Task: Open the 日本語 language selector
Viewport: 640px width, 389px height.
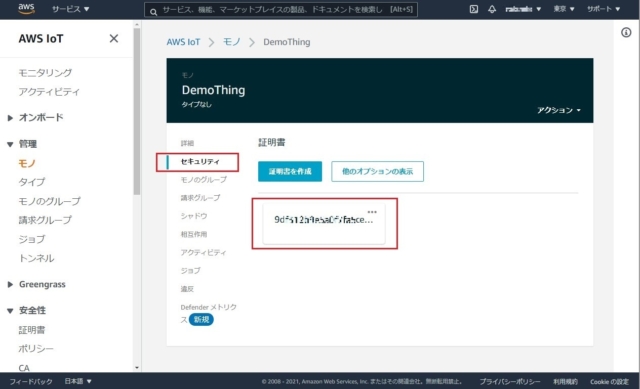Action: pyautogui.click(x=78, y=381)
